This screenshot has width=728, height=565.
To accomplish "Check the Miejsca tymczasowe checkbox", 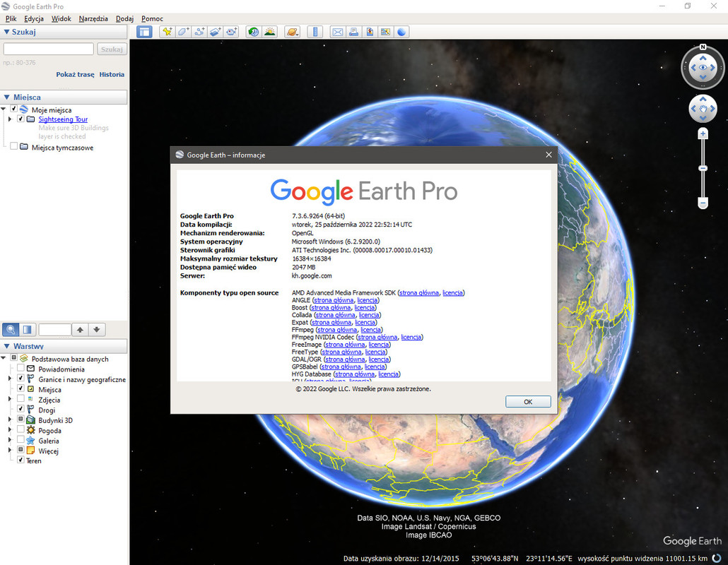I will (x=14, y=147).
